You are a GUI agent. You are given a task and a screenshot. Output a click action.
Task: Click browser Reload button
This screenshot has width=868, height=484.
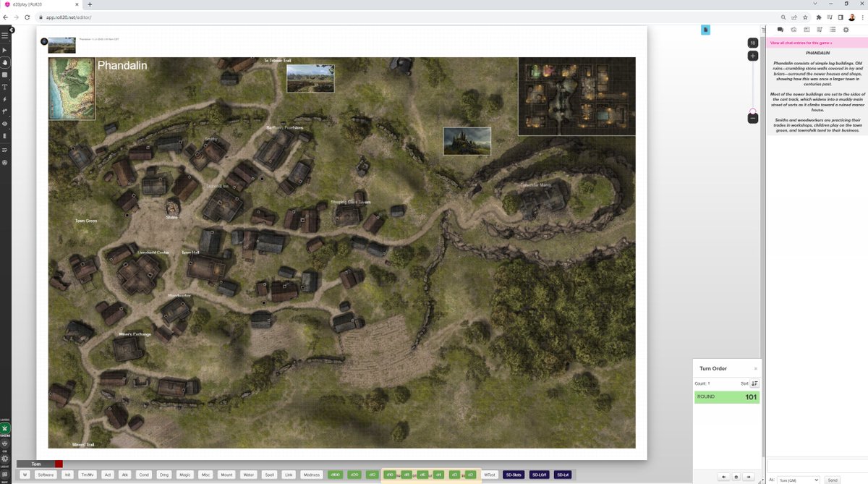pyautogui.click(x=28, y=17)
